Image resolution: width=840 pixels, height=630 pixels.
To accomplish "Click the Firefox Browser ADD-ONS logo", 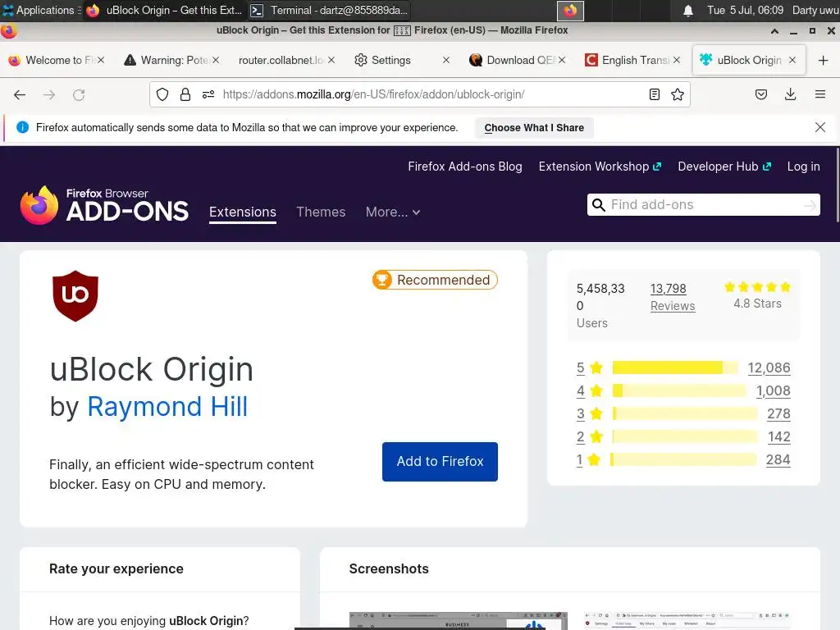I will (x=104, y=205).
